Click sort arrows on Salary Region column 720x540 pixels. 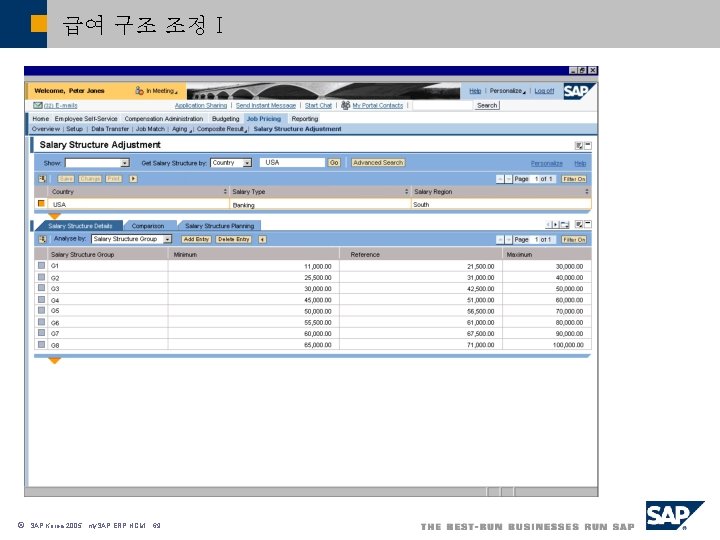587,191
